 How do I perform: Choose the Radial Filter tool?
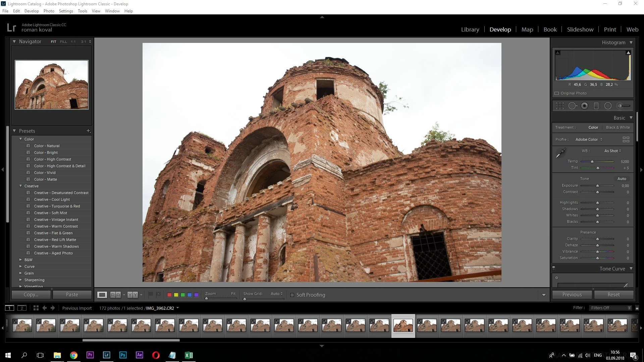point(608,106)
